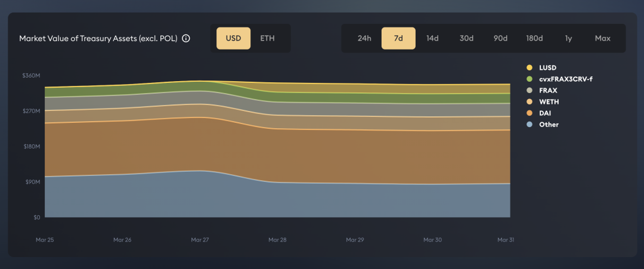644x269 pixels.
Task: Select the 7d time range
Action: [398, 38]
